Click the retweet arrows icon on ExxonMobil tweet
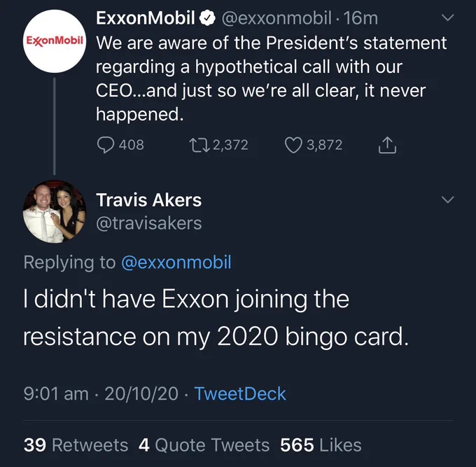This screenshot has width=476, height=467. (x=199, y=145)
